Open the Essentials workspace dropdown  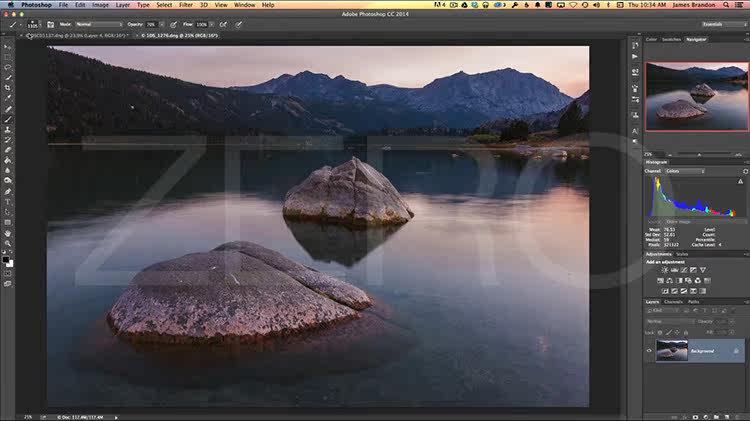click(724, 24)
